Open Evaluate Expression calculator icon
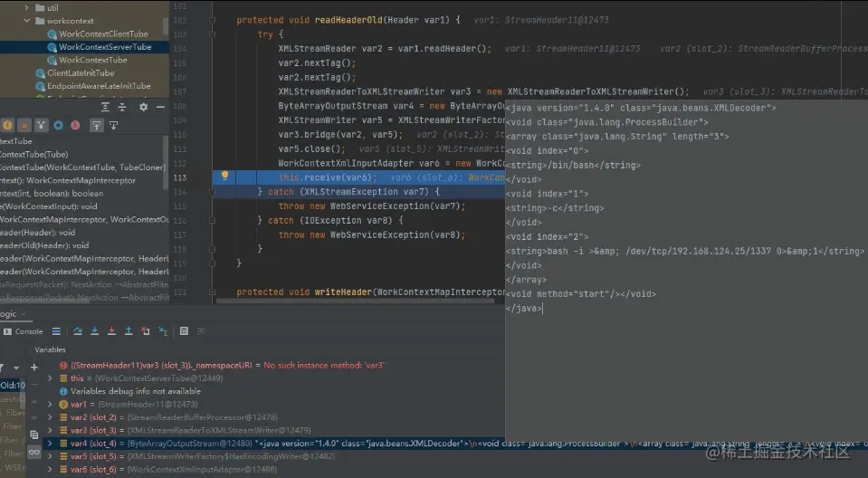 click(x=185, y=331)
